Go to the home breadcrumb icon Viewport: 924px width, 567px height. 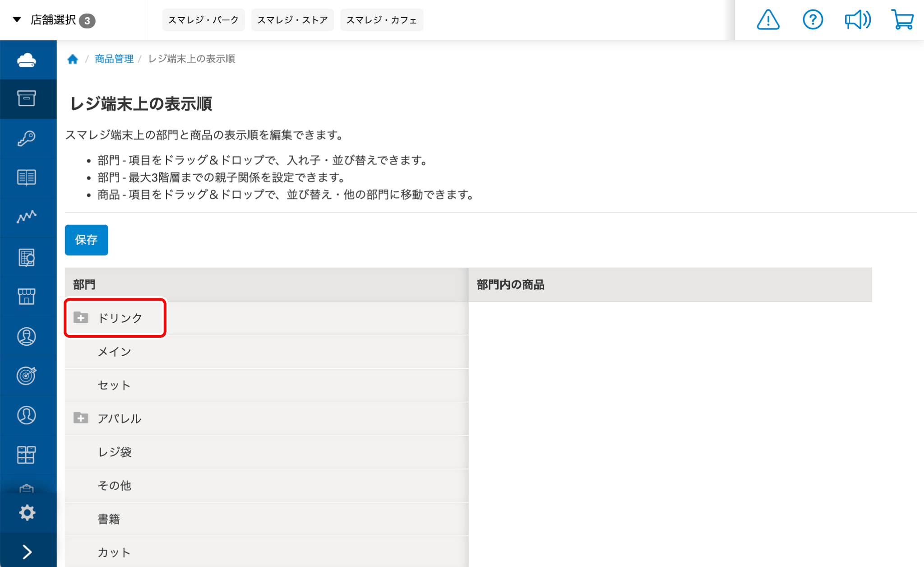tap(73, 59)
